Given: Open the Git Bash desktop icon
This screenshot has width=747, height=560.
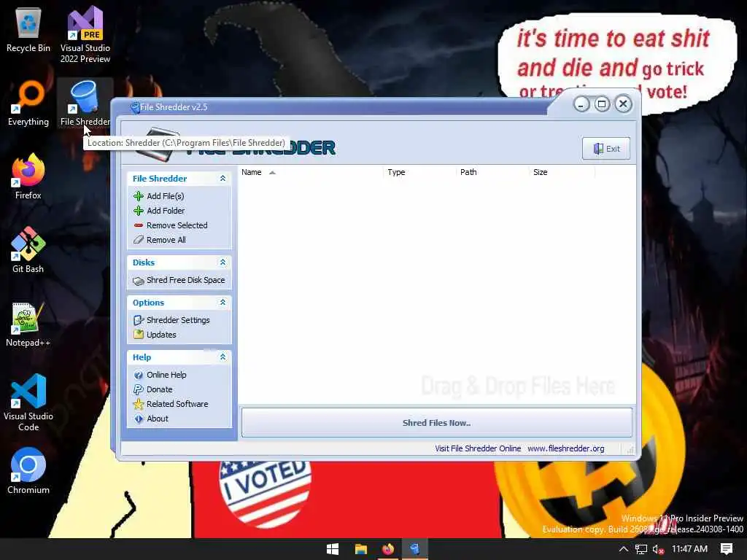Looking at the screenshot, I should (x=28, y=251).
